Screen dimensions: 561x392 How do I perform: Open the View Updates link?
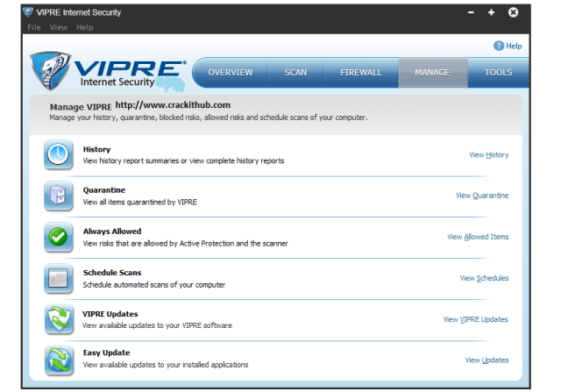486,360
